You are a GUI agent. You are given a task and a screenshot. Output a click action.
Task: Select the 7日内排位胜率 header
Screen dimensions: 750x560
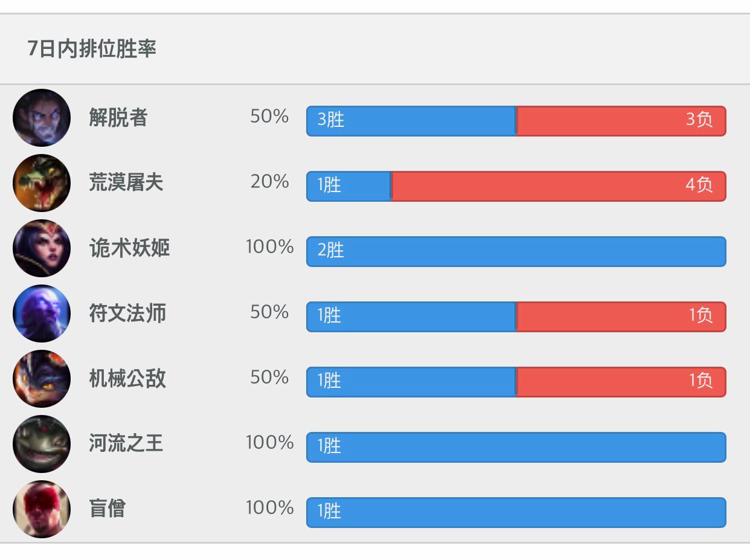coord(92,49)
